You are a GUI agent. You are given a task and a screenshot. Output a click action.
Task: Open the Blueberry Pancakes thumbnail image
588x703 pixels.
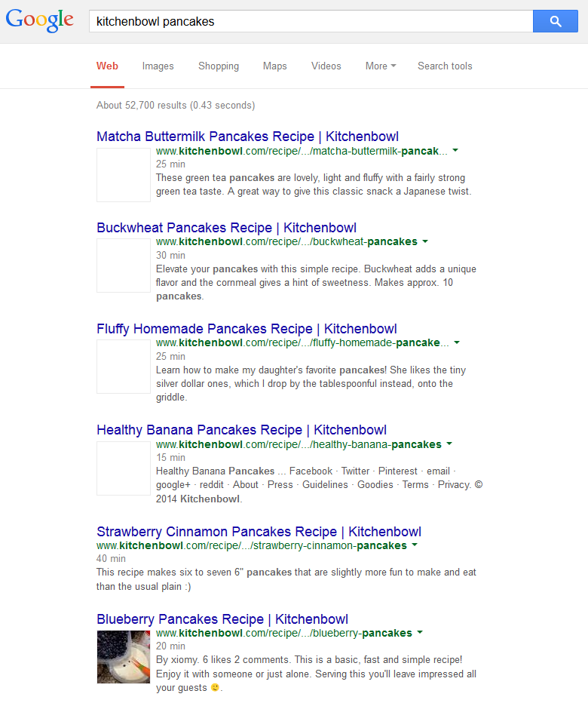(124, 656)
